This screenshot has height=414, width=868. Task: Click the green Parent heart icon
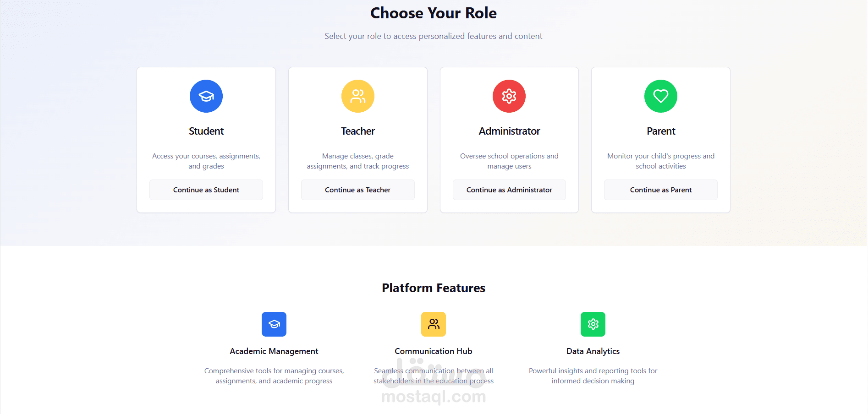coord(661,96)
